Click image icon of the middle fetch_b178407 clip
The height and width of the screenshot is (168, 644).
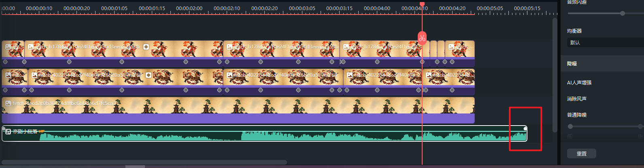coord(230,47)
